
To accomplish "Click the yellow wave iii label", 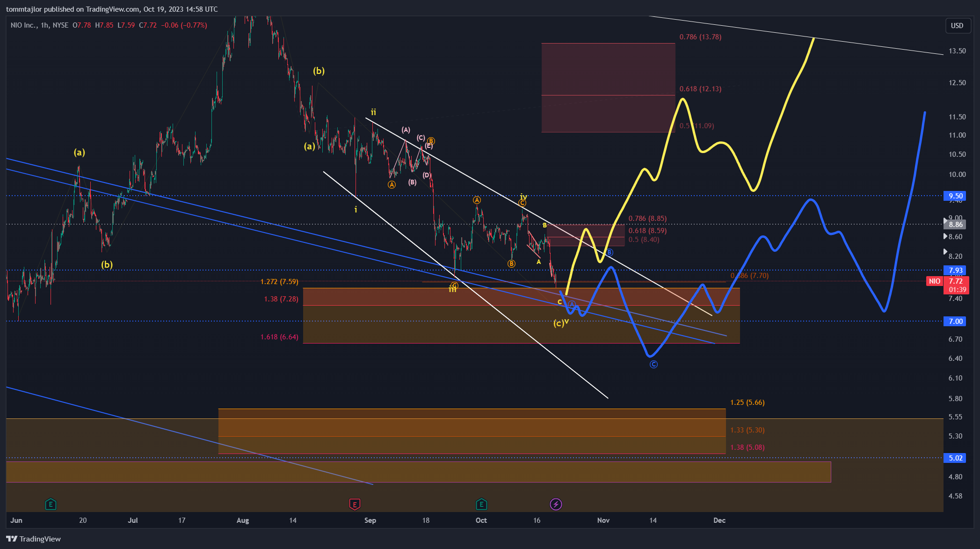I will [x=452, y=290].
